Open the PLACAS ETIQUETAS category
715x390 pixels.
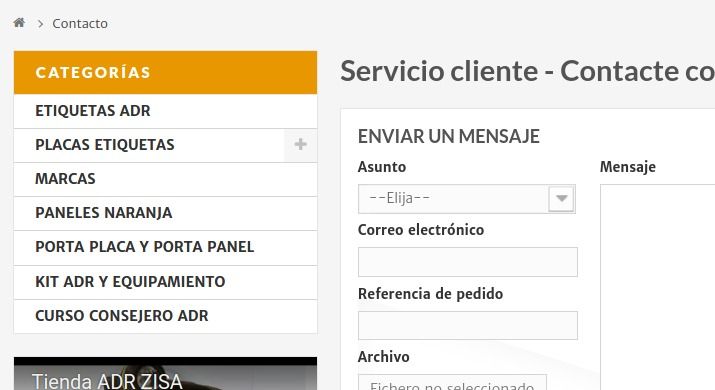pos(149,145)
